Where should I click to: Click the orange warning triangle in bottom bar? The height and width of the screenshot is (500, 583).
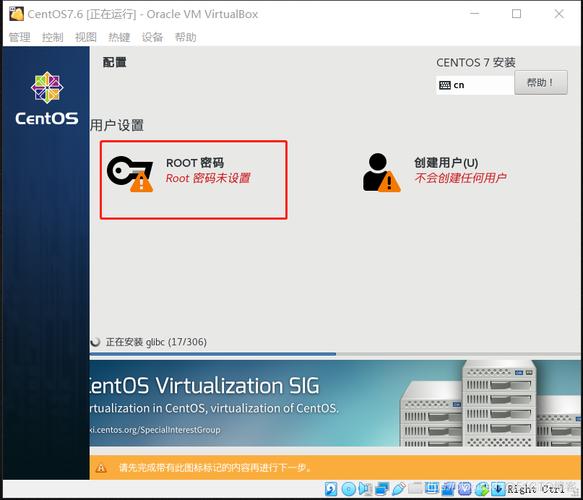point(101,468)
